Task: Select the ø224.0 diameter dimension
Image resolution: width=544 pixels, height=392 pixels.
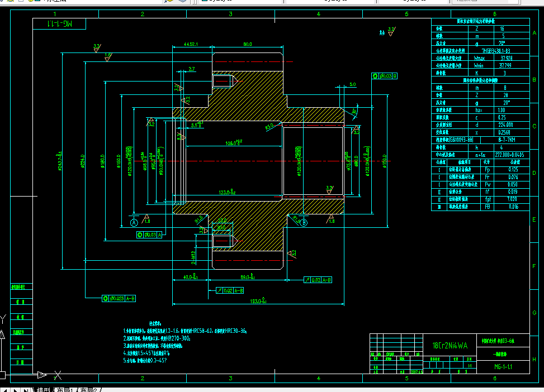Action: point(83,161)
